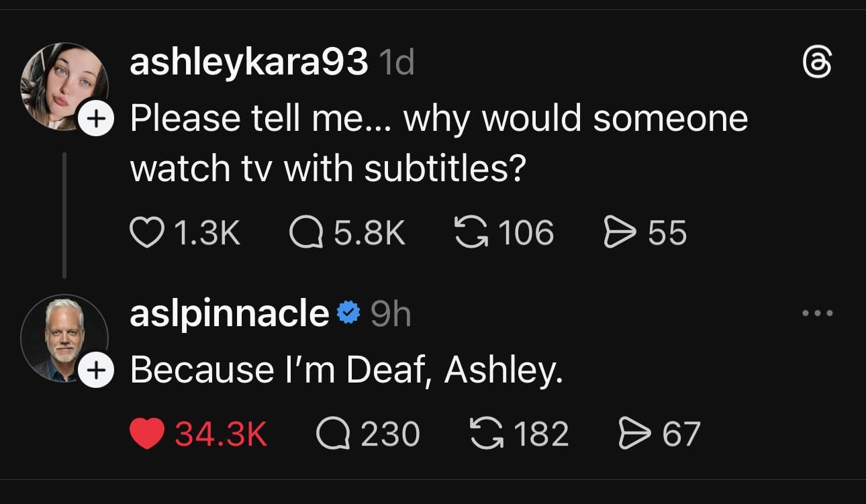Share ashleykara93's post via send icon
The image size is (866, 504).
click(620, 233)
